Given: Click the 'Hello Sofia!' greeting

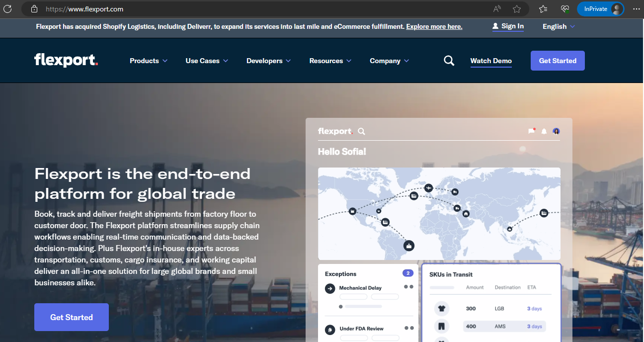Looking at the screenshot, I should click(342, 152).
